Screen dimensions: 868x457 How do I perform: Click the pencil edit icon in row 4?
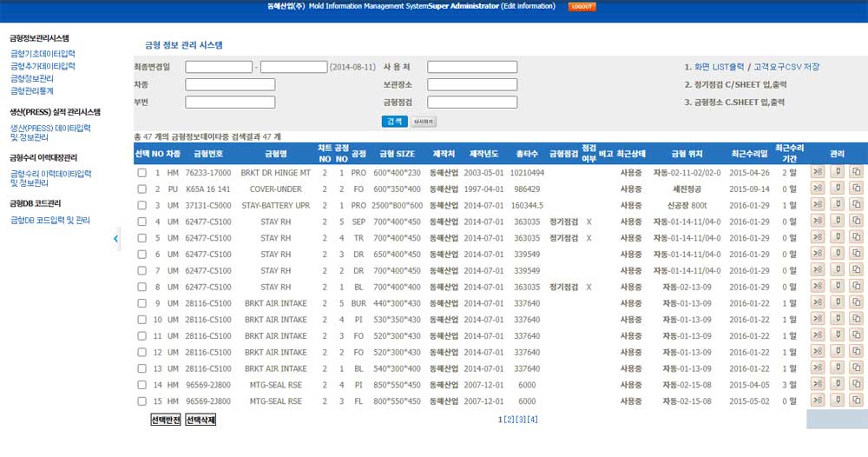pos(838,221)
